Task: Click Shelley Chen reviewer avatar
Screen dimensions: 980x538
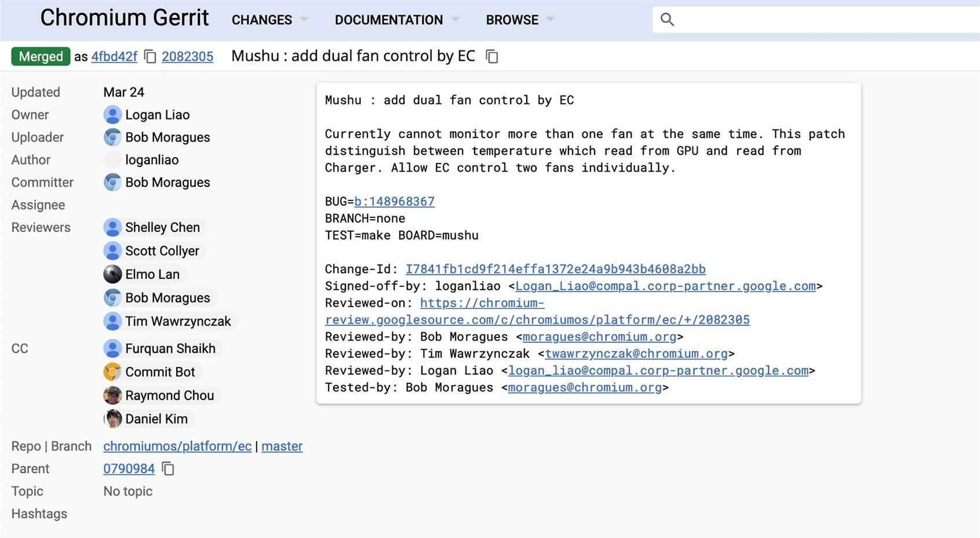Action: click(x=112, y=227)
